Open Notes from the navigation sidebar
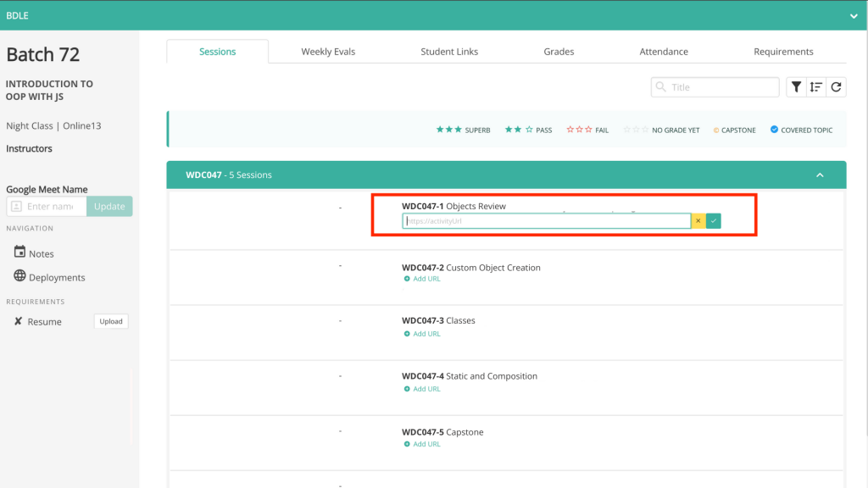Screen dimensions: 868x488 tap(41, 253)
